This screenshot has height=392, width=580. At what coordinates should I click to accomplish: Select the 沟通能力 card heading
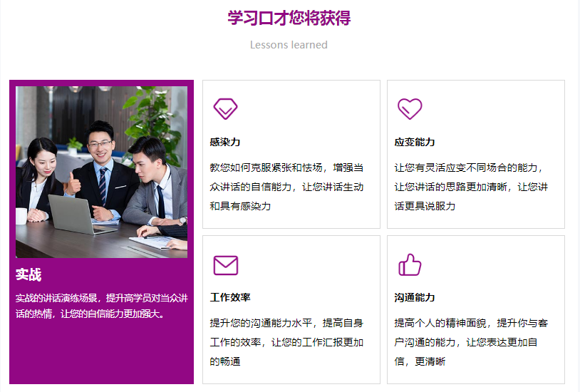pyautogui.click(x=414, y=297)
